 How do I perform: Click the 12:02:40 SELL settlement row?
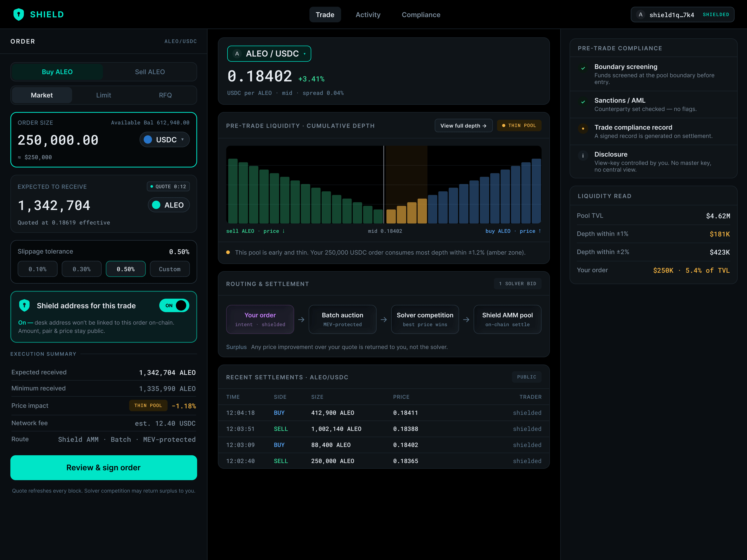pos(384,461)
